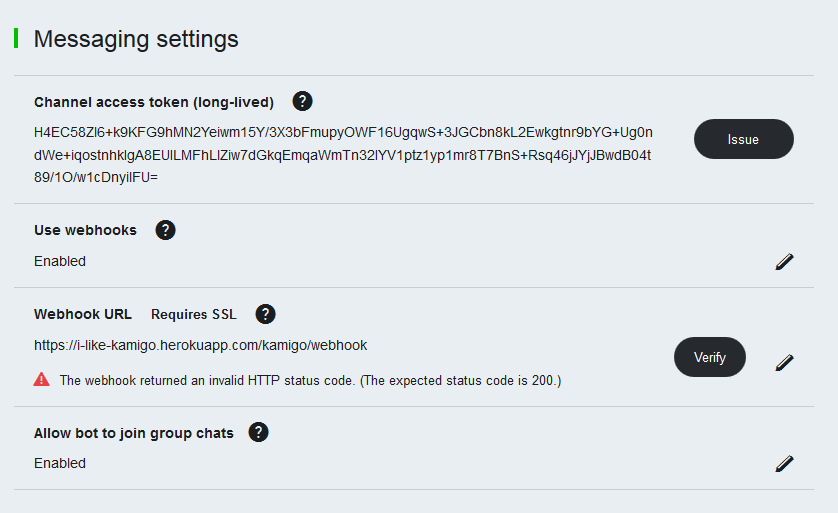Click the Channel access token (long-lived) label
Screen dimensions: 838x513
(x=154, y=102)
